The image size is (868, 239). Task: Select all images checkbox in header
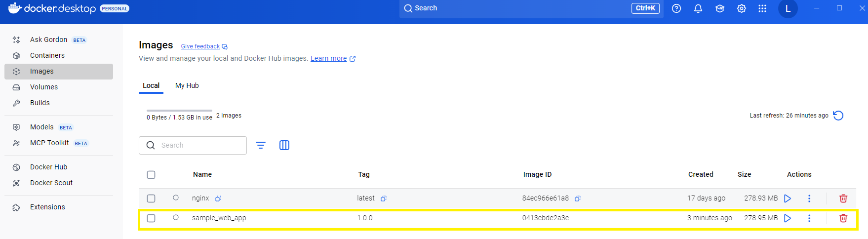click(151, 175)
